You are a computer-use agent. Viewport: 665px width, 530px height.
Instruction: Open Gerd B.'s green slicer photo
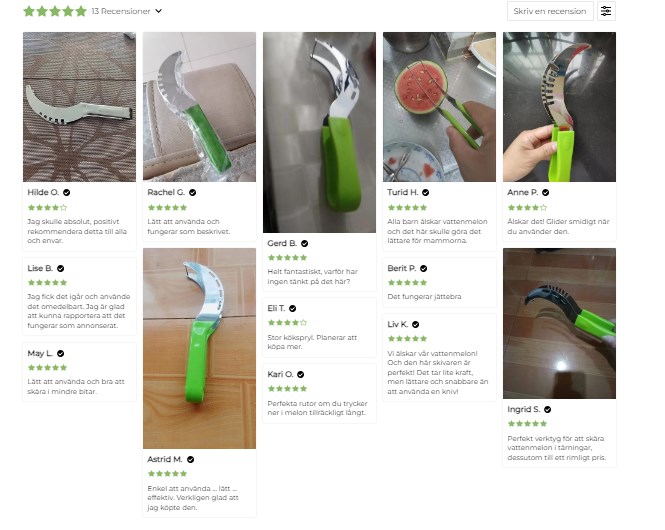coord(319,132)
